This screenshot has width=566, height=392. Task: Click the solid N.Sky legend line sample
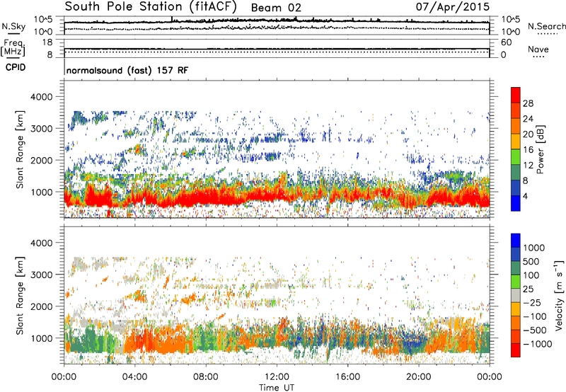pos(13,33)
